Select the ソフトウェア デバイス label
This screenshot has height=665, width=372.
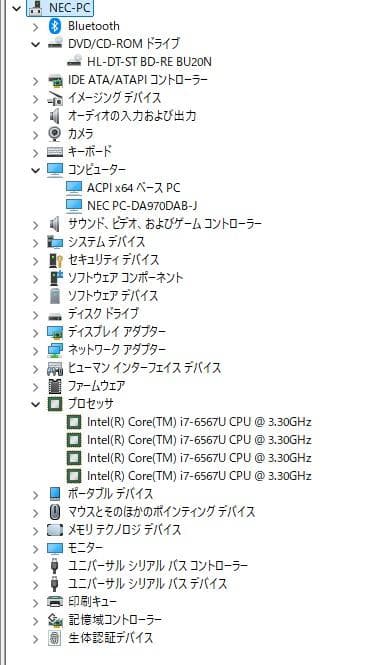[x=113, y=296]
